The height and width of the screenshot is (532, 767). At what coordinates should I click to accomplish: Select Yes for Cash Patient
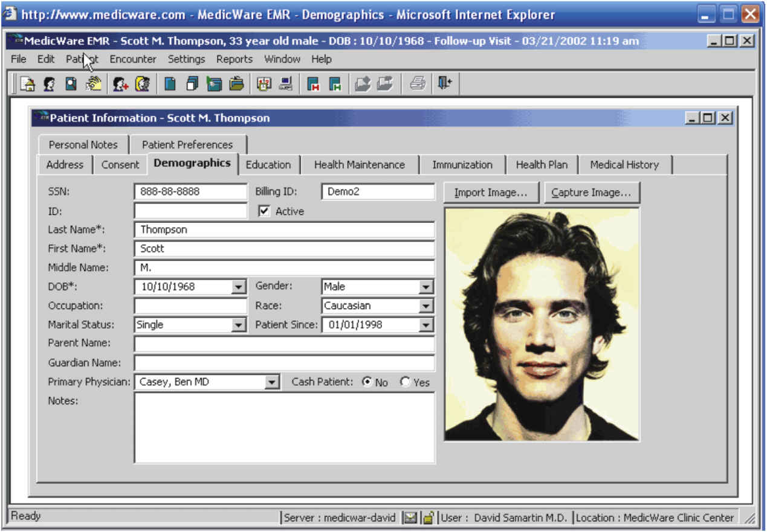point(405,382)
